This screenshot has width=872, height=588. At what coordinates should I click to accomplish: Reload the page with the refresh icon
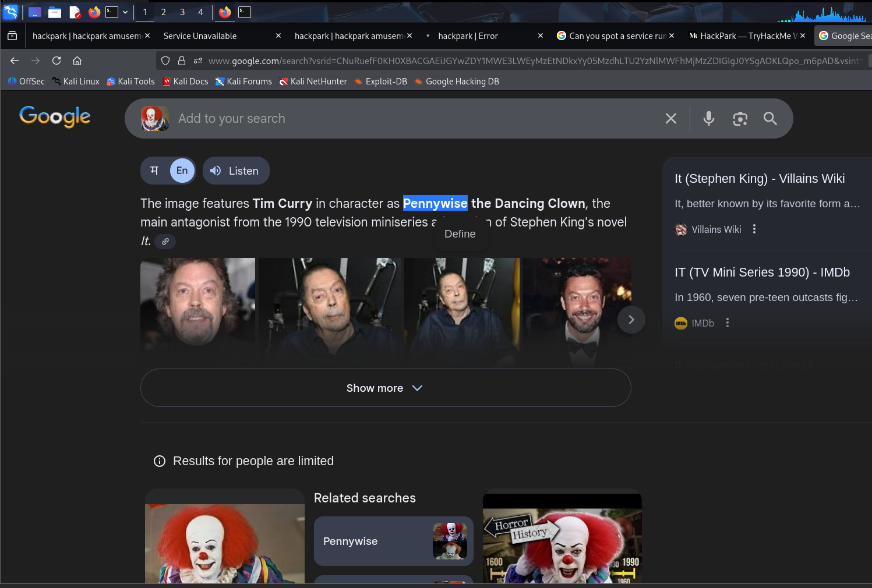click(x=57, y=61)
